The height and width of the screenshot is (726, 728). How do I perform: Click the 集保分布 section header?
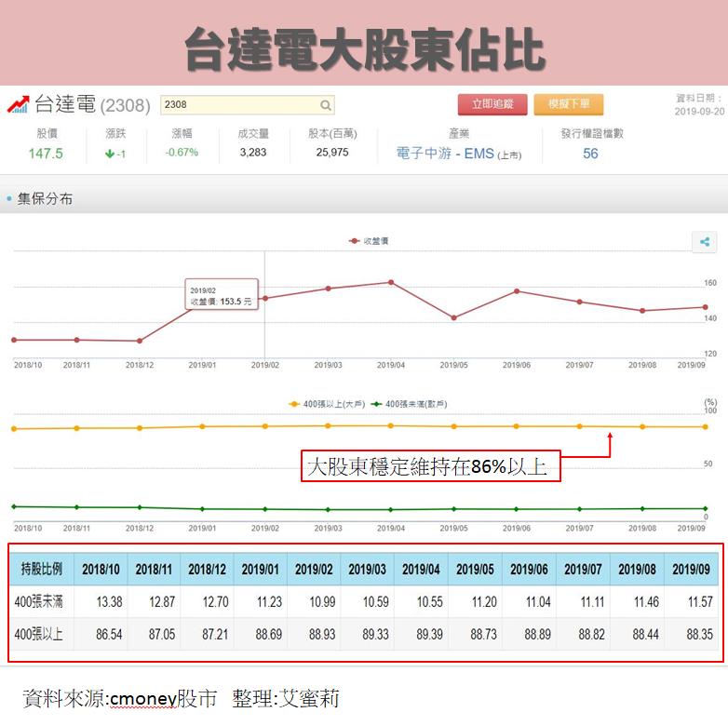45,198
